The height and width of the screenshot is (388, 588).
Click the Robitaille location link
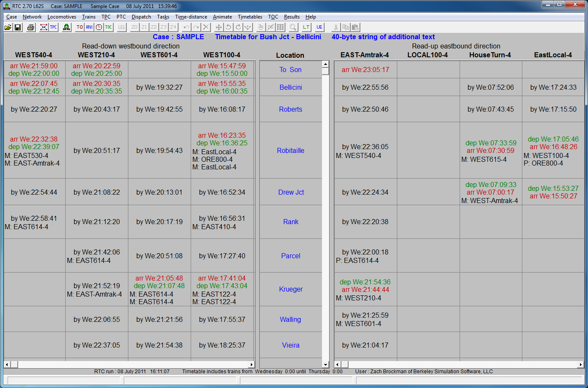coord(290,150)
